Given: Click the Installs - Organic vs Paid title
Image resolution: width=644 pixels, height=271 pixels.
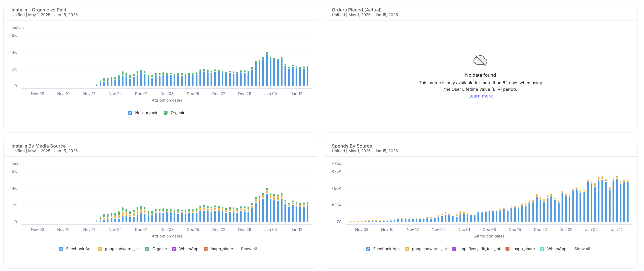Looking at the screenshot, I should [39, 10].
